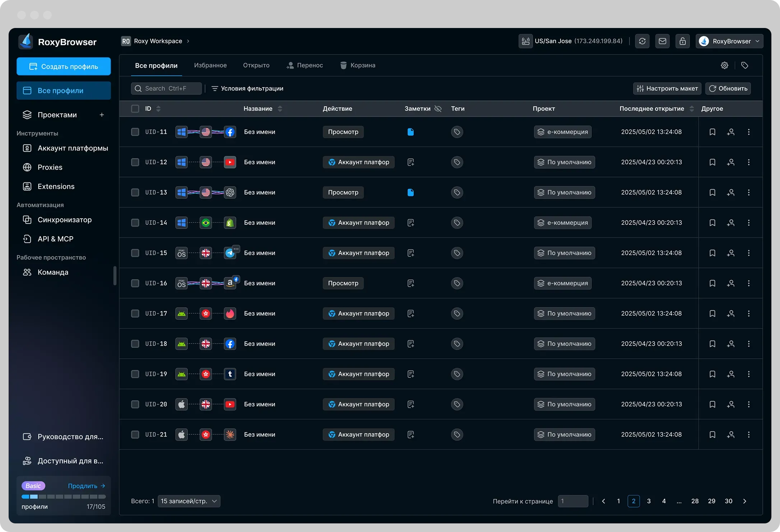Click the add-note icon for UID-20
The width and height of the screenshot is (780, 532).
click(410, 404)
